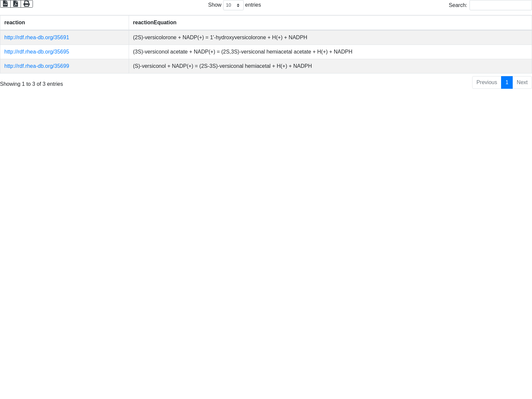The height and width of the screenshot is (399, 532).
Task: Go to the Next page
Action: click(x=522, y=82)
